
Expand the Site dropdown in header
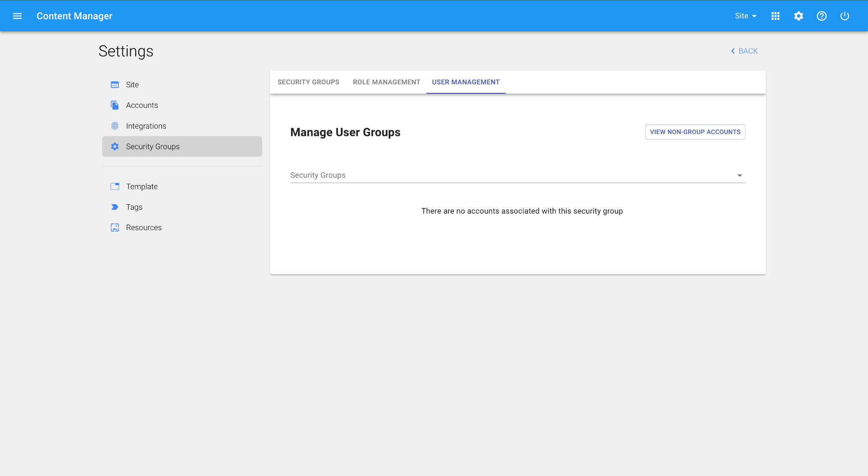tap(746, 16)
